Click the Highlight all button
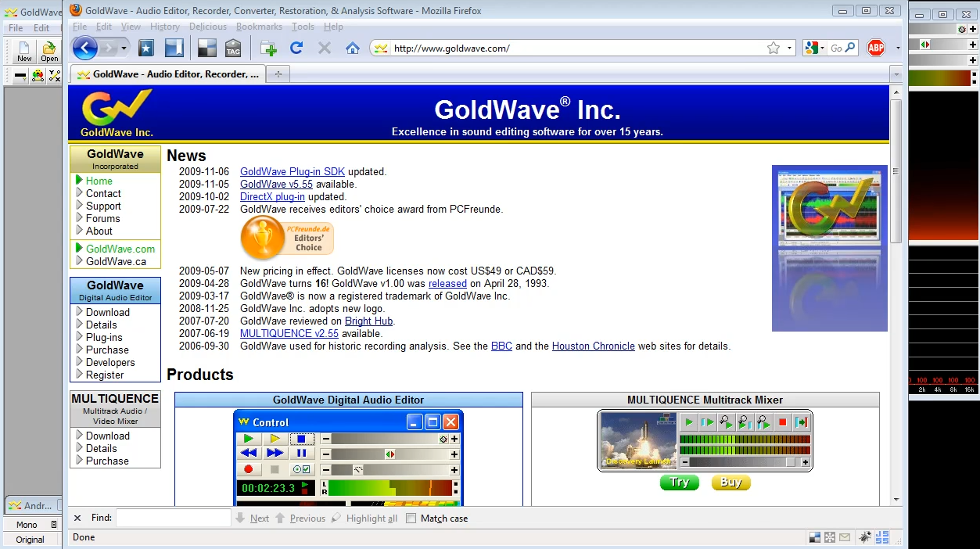Image resolution: width=980 pixels, height=549 pixels. [364, 518]
